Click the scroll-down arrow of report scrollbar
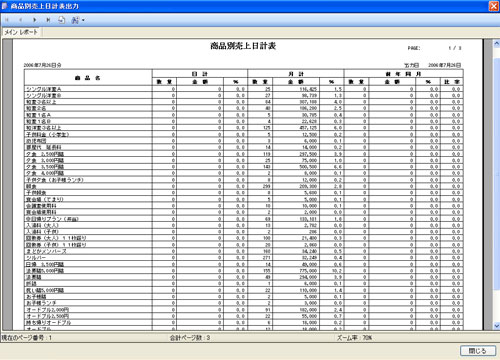The width and height of the screenshot is (500, 360). (496, 326)
